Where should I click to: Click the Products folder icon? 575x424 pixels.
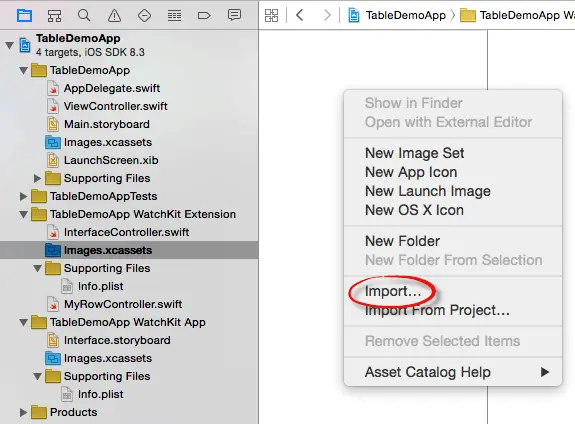(x=39, y=412)
